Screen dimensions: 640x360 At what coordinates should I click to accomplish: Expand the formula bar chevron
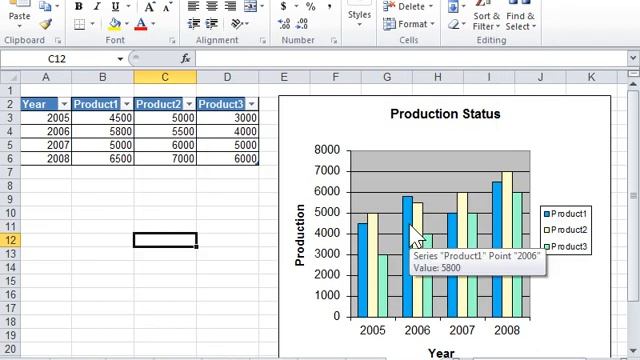click(633, 58)
